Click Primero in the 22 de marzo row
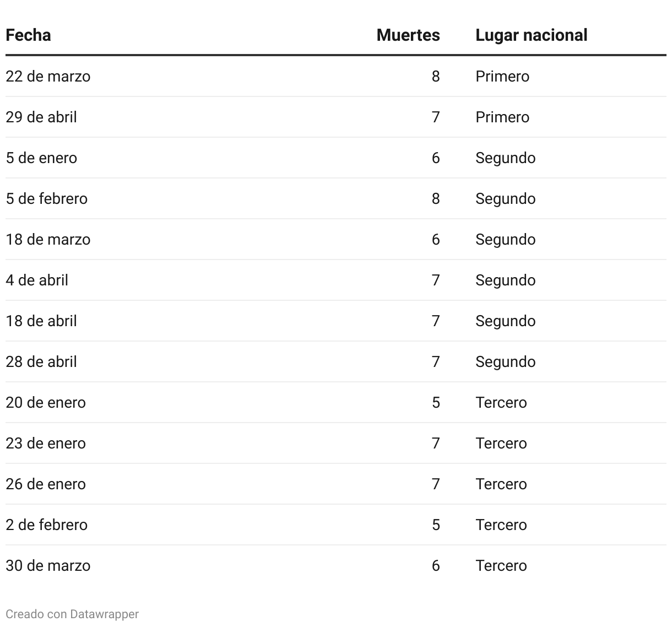Image resolution: width=672 pixels, height=627 pixels. pos(502,76)
